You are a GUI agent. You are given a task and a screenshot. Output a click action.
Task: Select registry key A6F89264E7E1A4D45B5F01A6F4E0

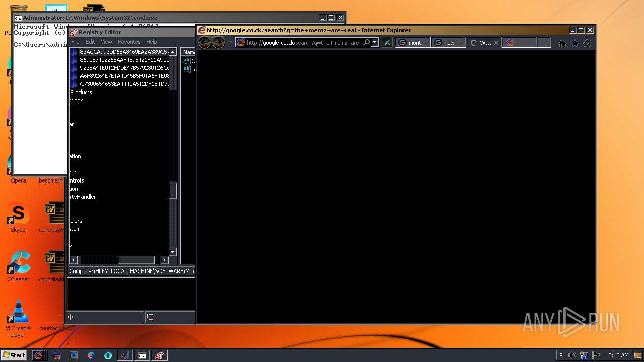(124, 76)
